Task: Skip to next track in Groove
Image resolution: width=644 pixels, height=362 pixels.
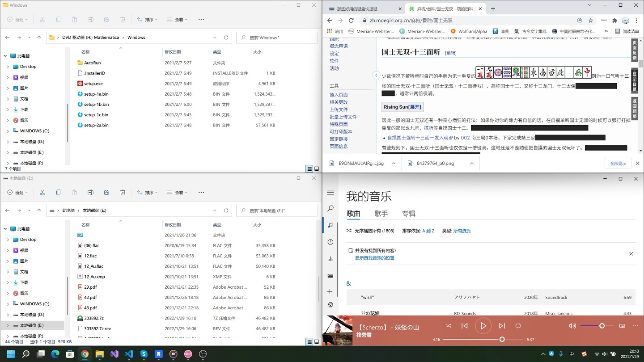Action: 502,326
